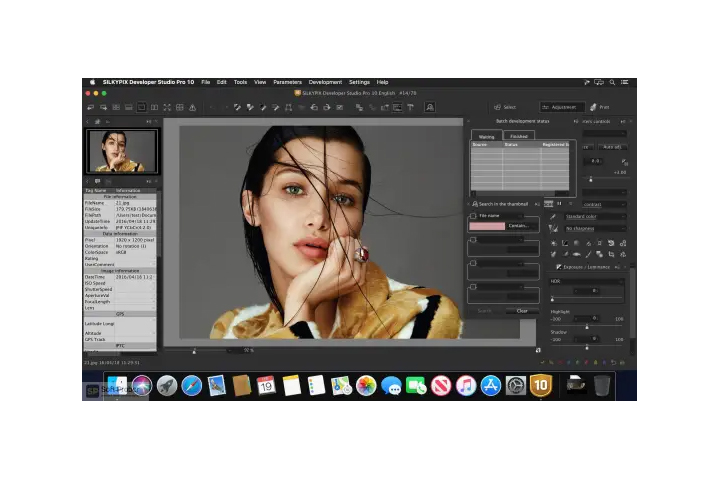
Task: Click the rotation tool icon in tool grid
Action: [611, 243]
